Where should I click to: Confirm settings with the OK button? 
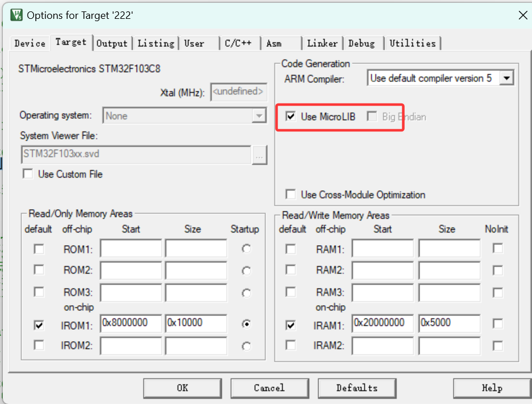tap(183, 388)
